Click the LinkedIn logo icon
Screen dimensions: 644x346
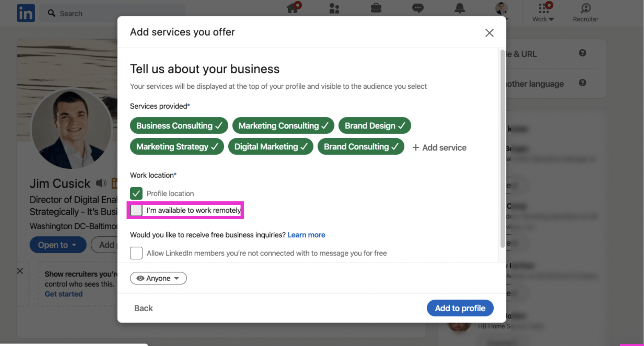(x=26, y=13)
